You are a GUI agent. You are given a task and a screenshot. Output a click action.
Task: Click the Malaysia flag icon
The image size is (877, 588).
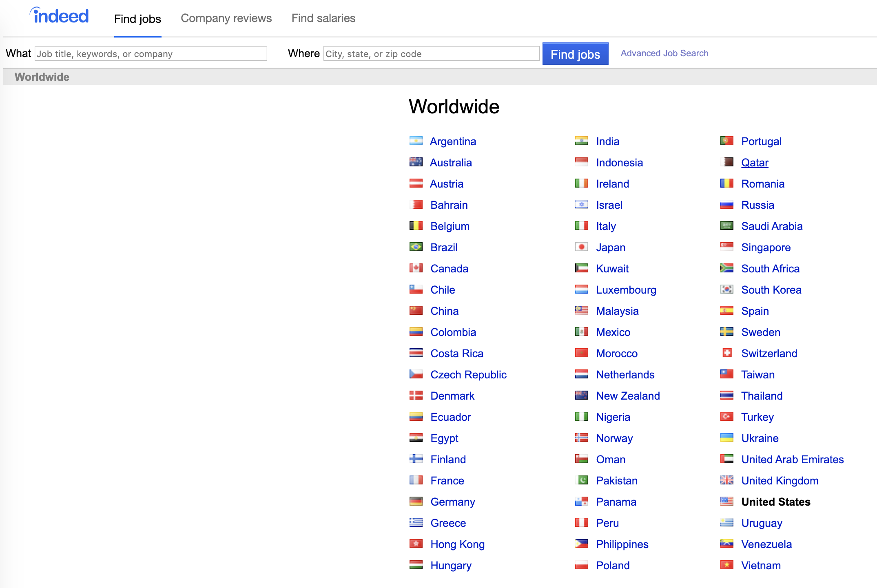[581, 311]
